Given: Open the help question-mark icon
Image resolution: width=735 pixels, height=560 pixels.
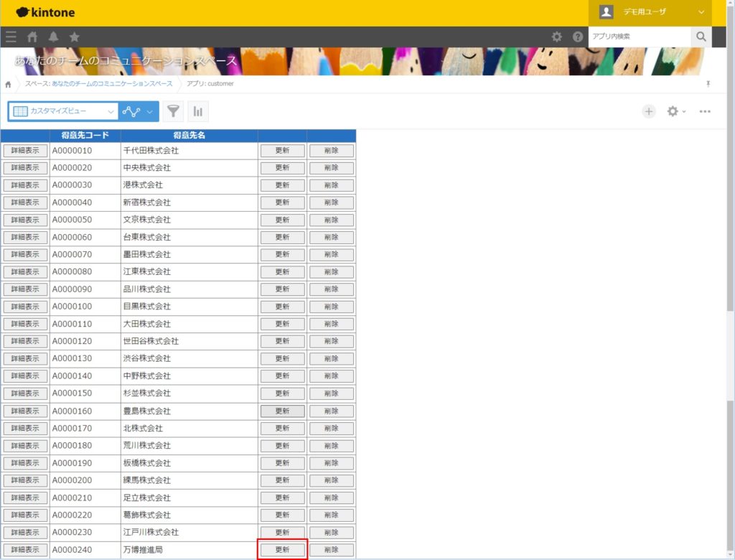Looking at the screenshot, I should pyautogui.click(x=579, y=37).
